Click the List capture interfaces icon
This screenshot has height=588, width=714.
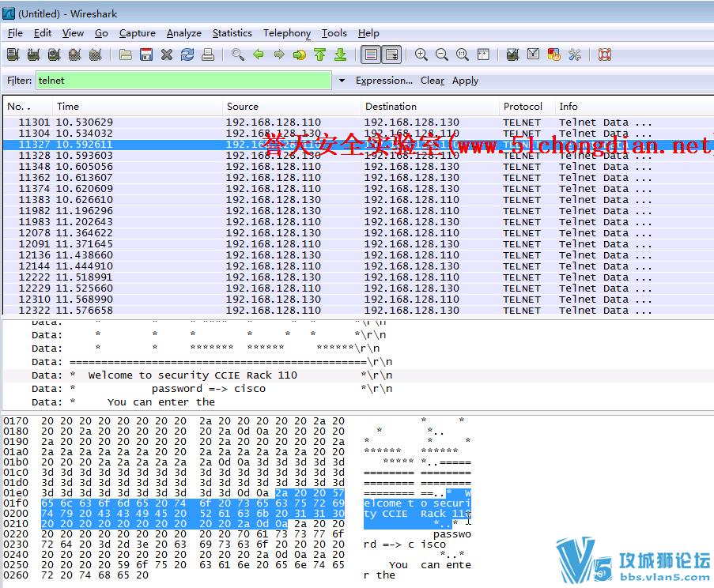pos(13,55)
